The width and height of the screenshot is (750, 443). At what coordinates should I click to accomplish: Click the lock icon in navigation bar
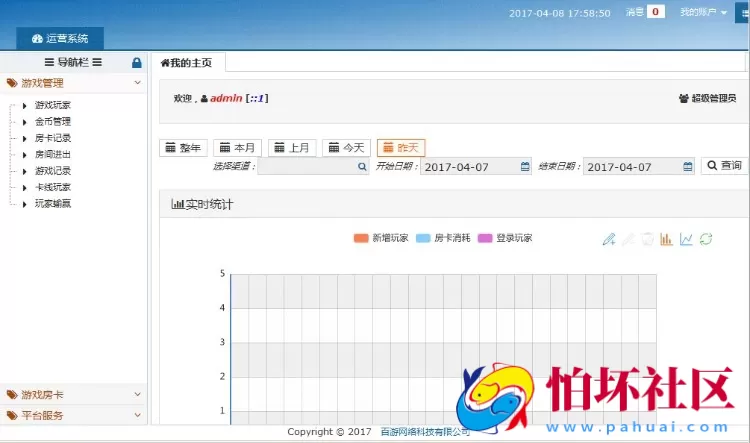click(137, 63)
